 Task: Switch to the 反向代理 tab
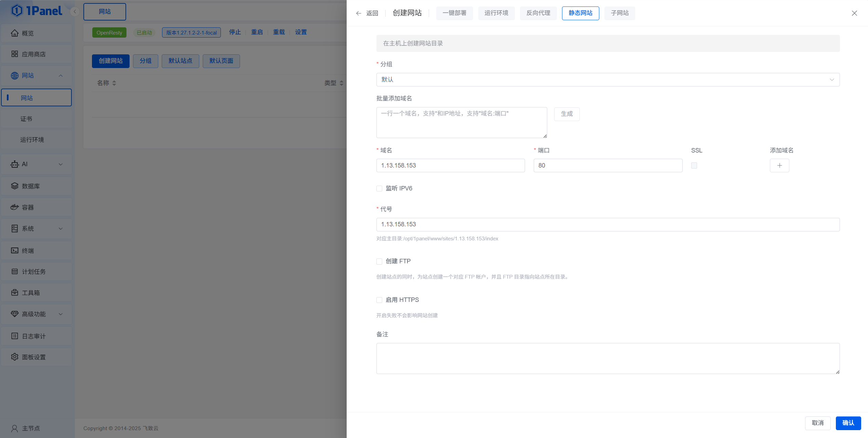tap(538, 13)
